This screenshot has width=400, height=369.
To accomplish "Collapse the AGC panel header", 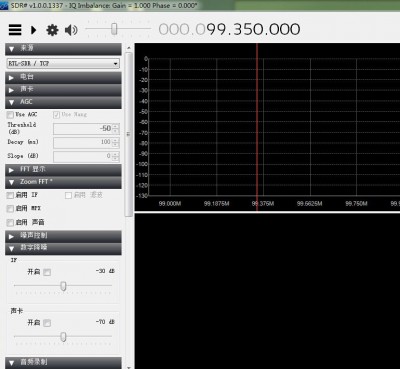I will pyautogui.click(x=63, y=102).
